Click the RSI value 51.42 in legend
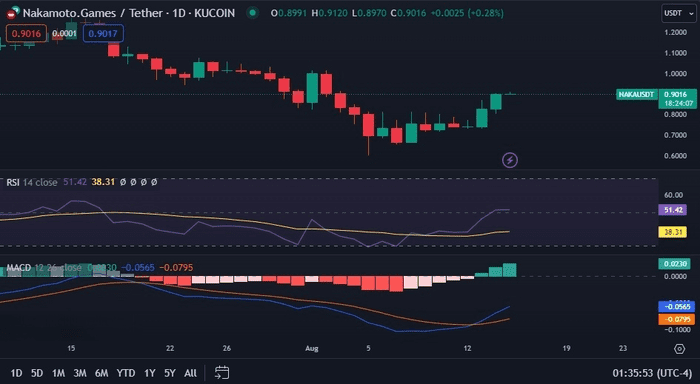 pyautogui.click(x=75, y=182)
